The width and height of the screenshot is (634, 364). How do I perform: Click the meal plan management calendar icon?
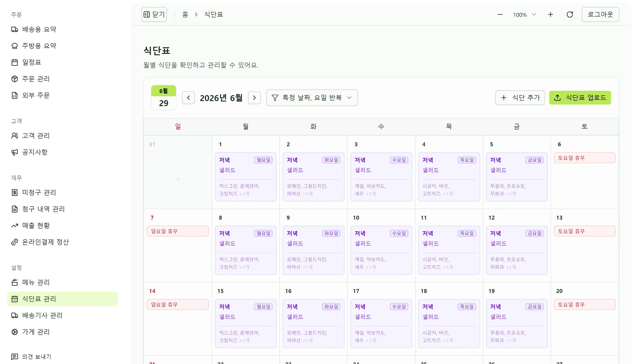coord(14,299)
